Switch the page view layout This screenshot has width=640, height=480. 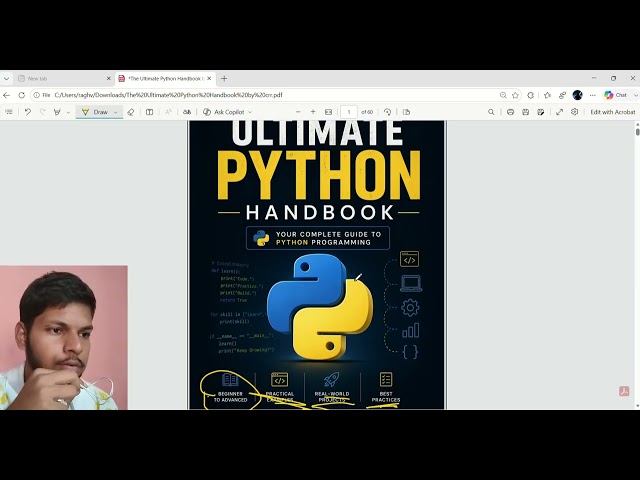pos(149,112)
